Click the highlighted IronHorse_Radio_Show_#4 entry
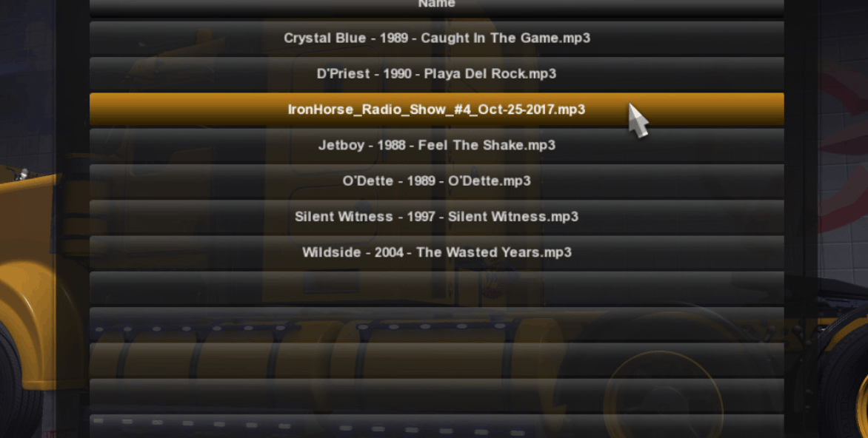Screen dimensions: 868x438 coord(437,109)
